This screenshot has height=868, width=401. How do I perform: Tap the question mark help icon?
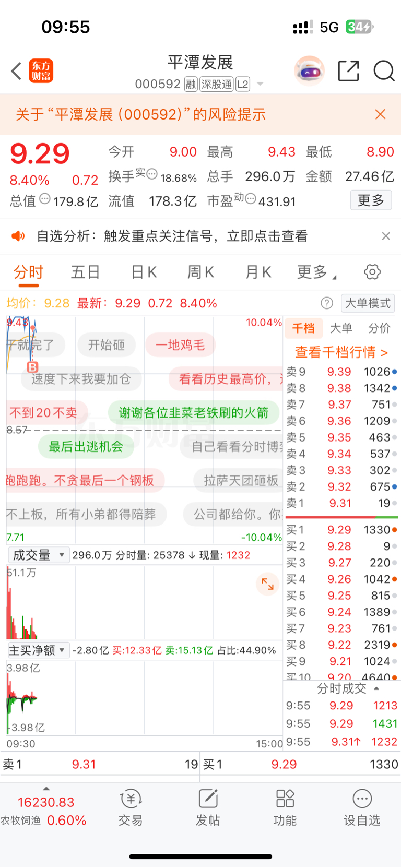pyautogui.click(x=327, y=303)
